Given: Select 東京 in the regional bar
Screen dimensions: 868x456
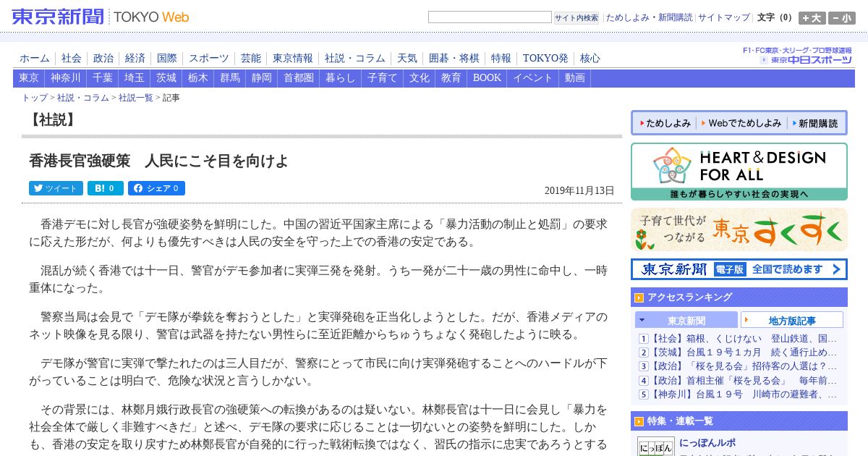Looking at the screenshot, I should (29, 78).
